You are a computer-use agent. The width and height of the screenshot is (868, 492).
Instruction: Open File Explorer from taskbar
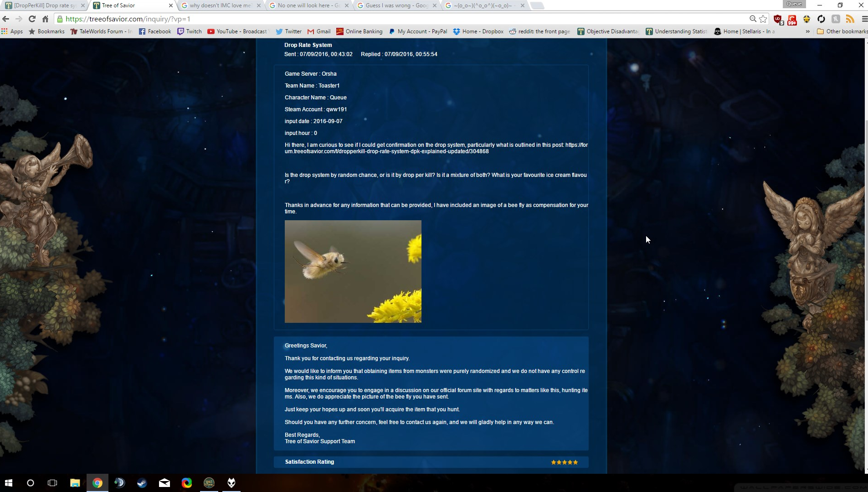coord(75,483)
